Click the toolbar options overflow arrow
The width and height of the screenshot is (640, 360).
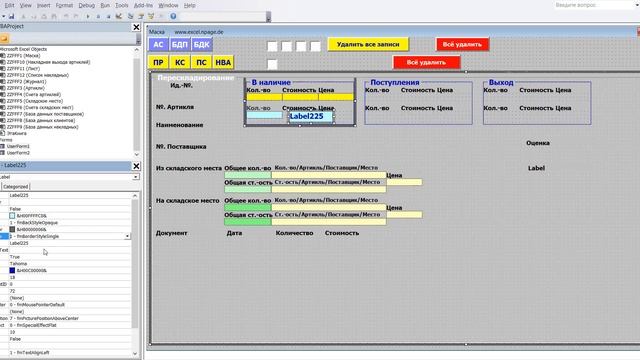tap(268, 17)
